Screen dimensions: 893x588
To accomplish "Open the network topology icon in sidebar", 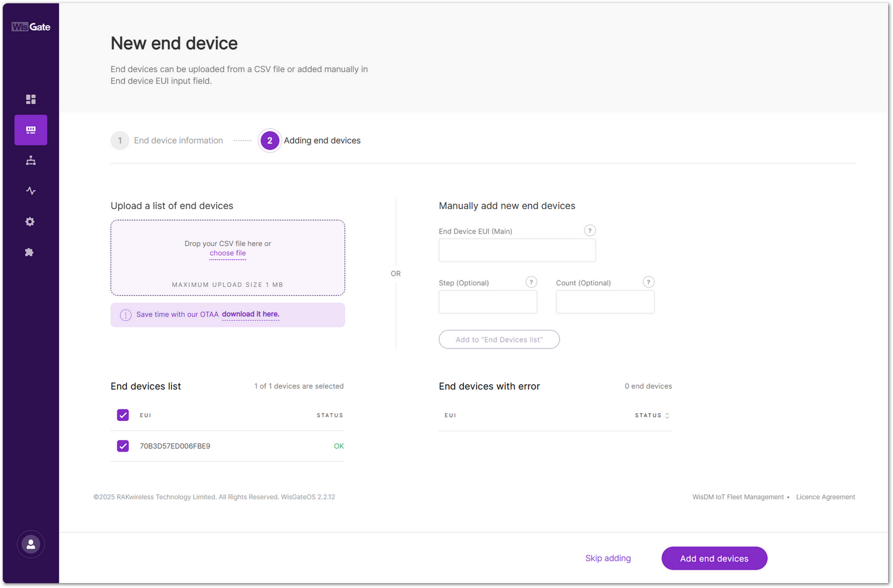I will (30, 161).
